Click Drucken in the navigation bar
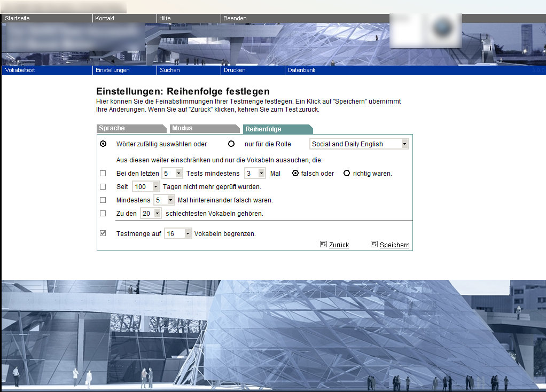This screenshot has height=392, width=546. (x=235, y=70)
